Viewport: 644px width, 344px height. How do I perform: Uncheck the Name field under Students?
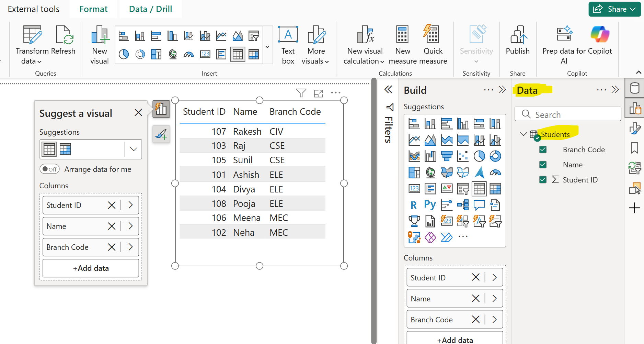542,164
